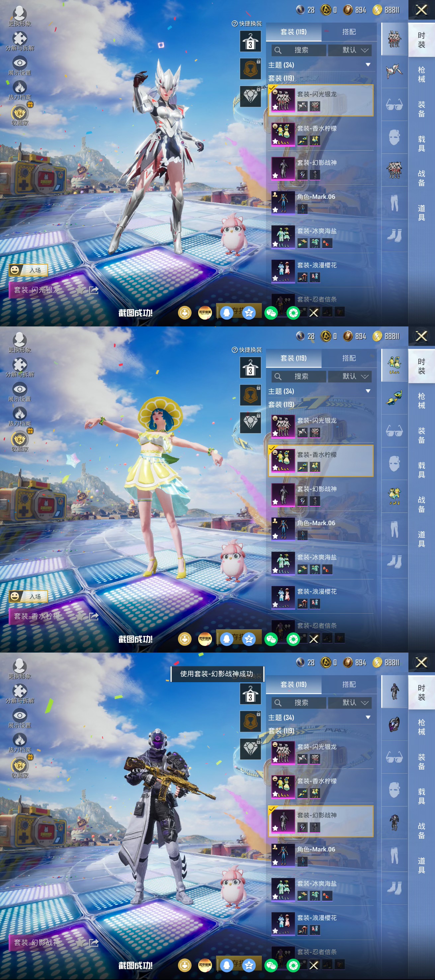Click glasses slot icon in silver dragon screenshot
The height and width of the screenshot is (980, 435).
point(394,105)
